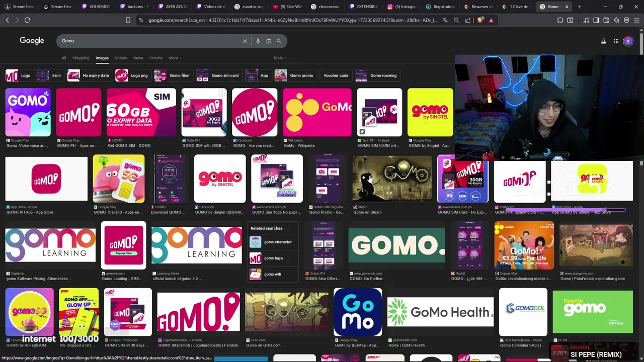The image size is (644, 362).
Task: Close the active Gomo browser tab
Action: [567, 7]
